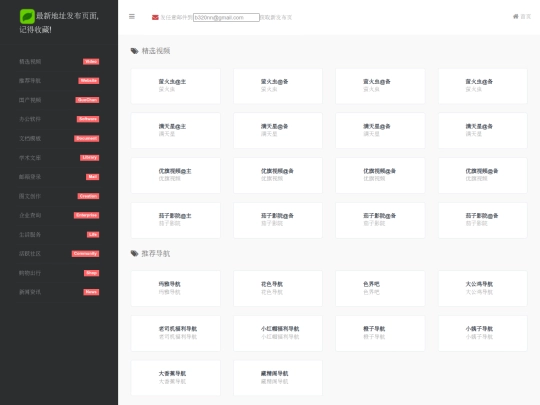
Task: Click the green leaf site logo
Action: point(27,16)
